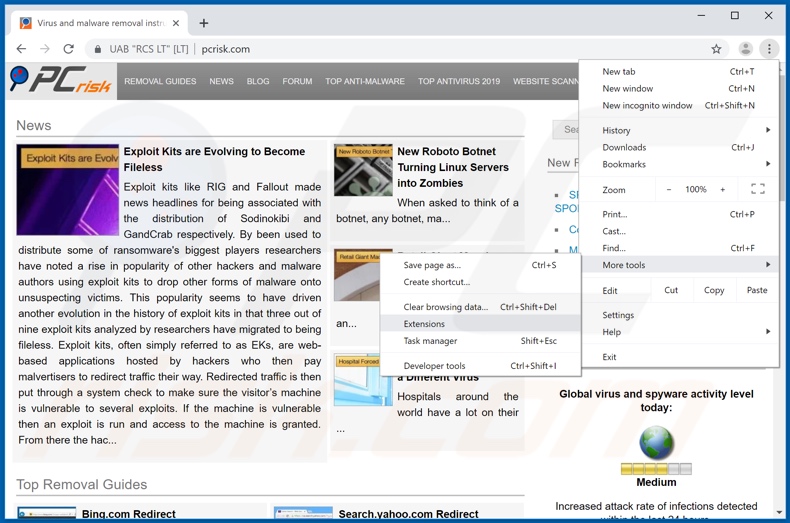The width and height of the screenshot is (790, 523).
Task: Select Save page as... submenu item
Action: click(480, 265)
